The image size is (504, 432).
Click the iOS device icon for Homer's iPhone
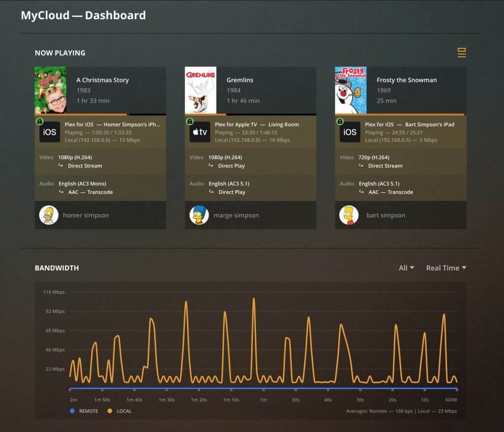(50, 132)
